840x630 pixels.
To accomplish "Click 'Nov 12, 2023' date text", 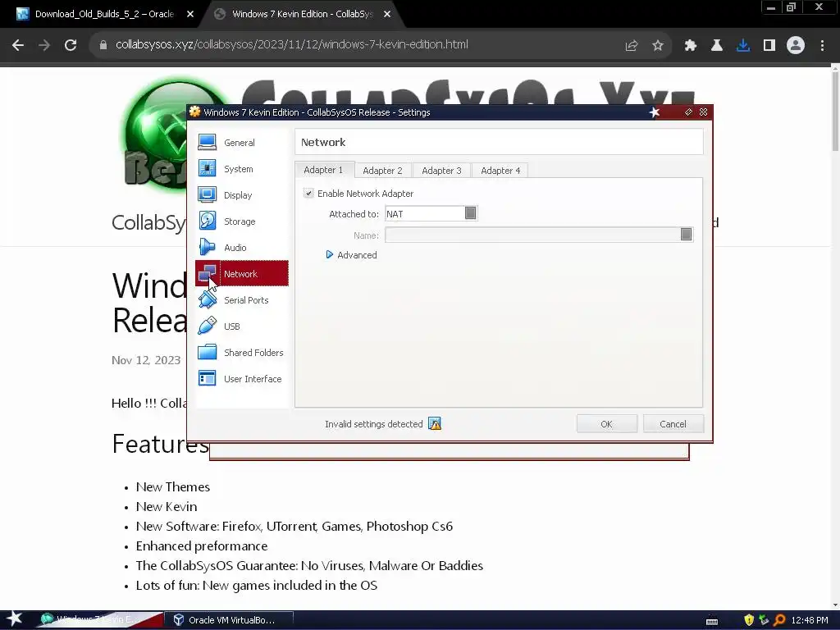I will (146, 360).
